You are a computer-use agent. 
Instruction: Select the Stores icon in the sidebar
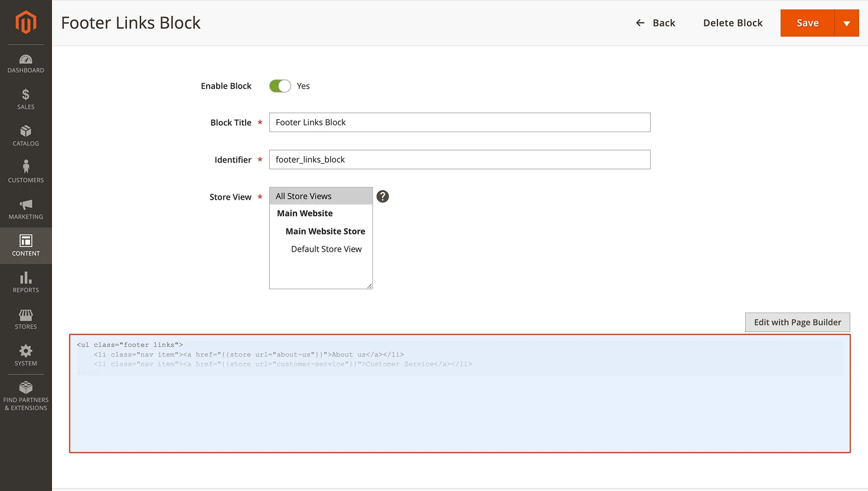point(25,318)
